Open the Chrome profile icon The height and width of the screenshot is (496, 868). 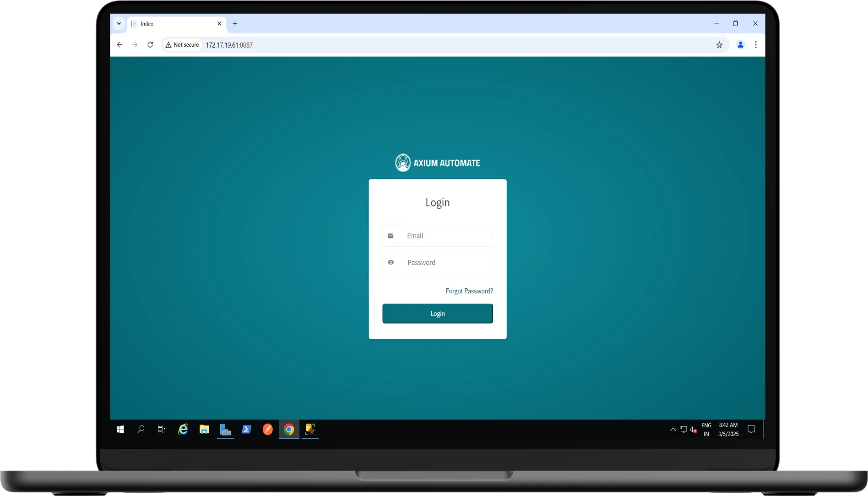coord(740,45)
